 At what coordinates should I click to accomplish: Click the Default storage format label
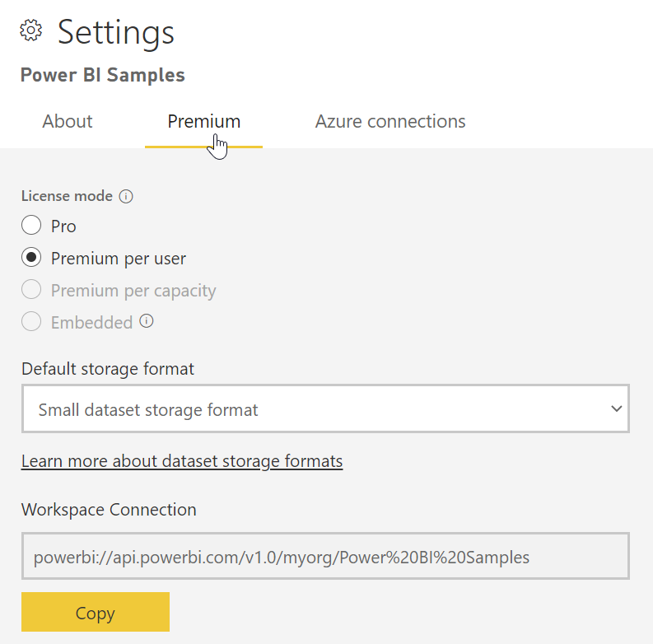click(107, 369)
